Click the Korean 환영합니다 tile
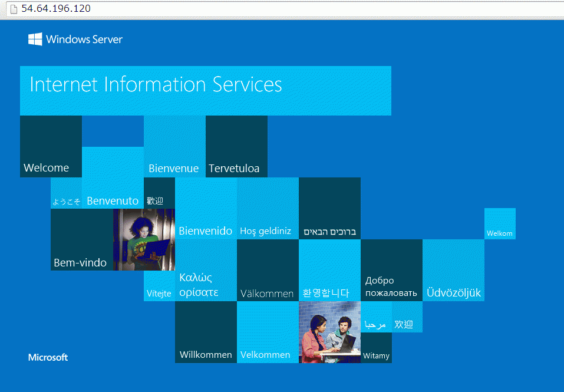564x392 pixels. pyautogui.click(x=330, y=271)
